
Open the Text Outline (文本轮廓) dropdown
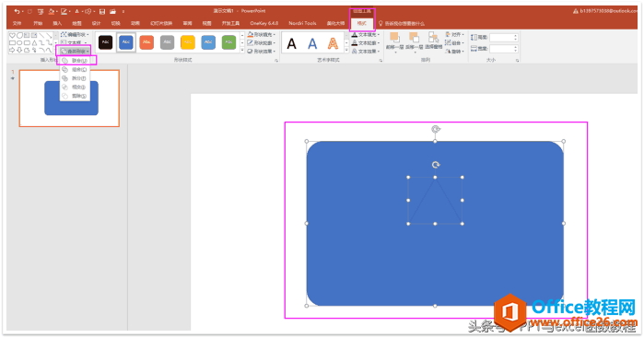(x=366, y=43)
